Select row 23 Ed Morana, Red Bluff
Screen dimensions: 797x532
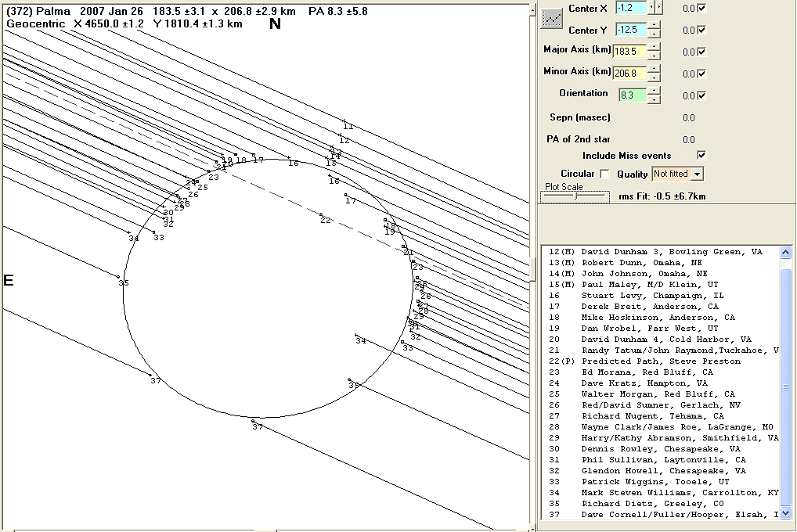coord(660,372)
